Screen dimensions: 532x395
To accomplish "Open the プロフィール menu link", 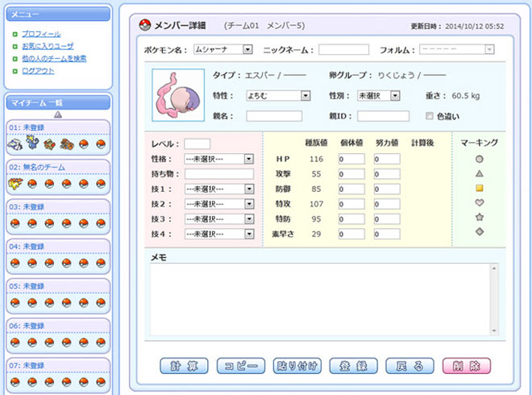I will pos(41,34).
